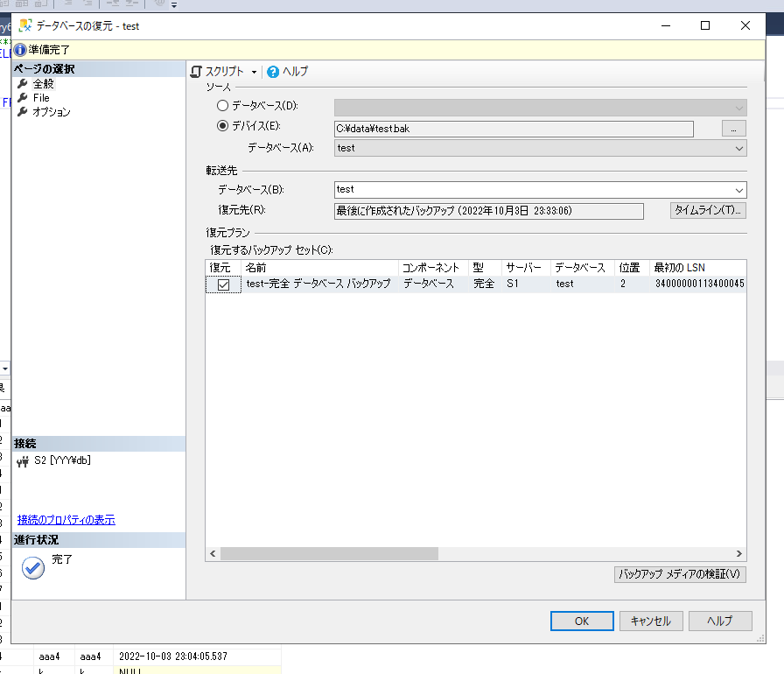
Task: Click the 最初の LSN column header
Action: tap(698, 268)
